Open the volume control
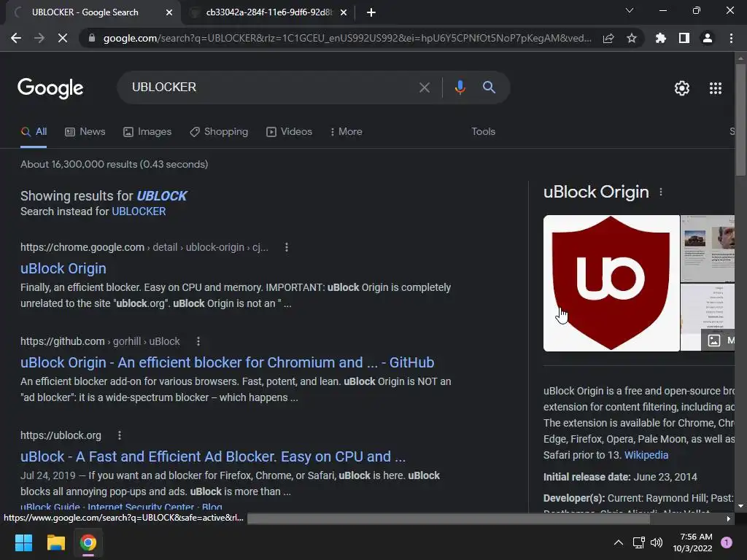The width and height of the screenshot is (747, 560). (x=657, y=542)
